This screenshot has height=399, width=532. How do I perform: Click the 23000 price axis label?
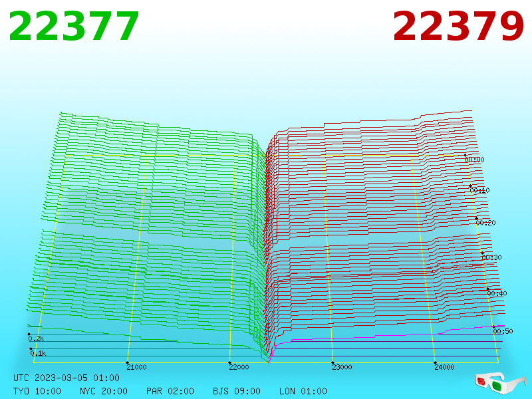342,367
